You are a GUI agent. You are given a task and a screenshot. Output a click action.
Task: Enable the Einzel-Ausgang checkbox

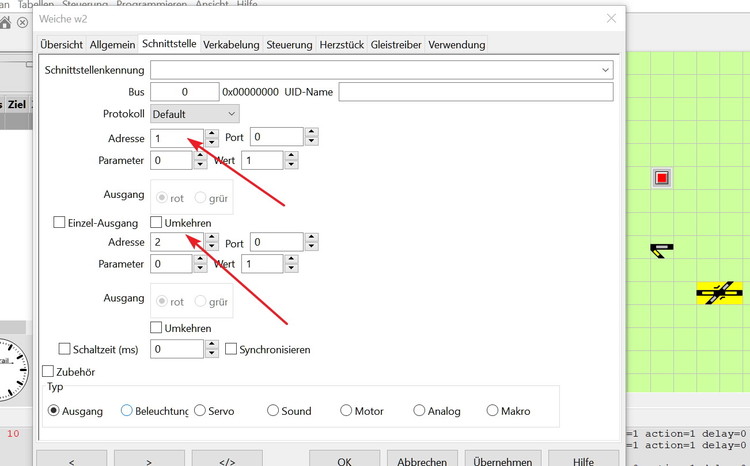[x=59, y=222]
